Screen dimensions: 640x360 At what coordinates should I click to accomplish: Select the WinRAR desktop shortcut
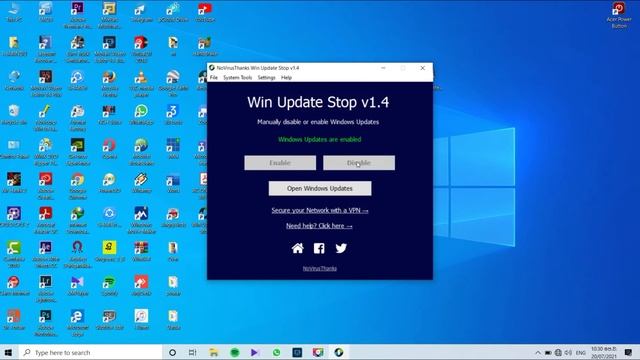(141, 252)
